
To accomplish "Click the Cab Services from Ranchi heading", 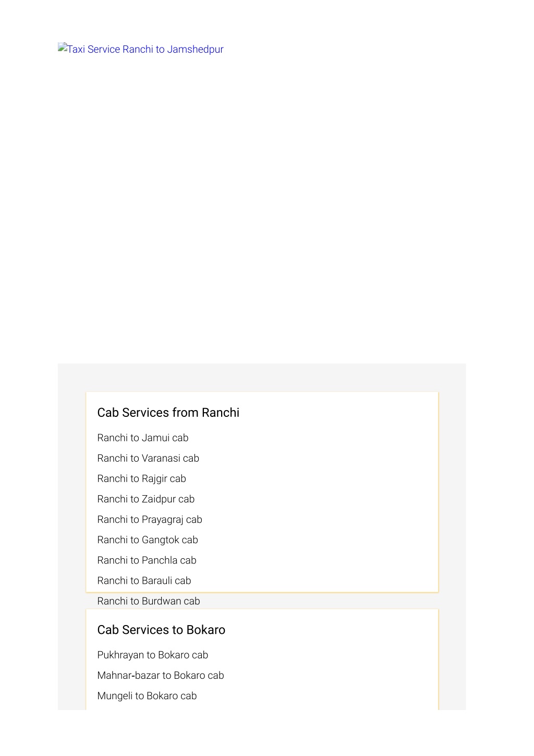I will [168, 412].
